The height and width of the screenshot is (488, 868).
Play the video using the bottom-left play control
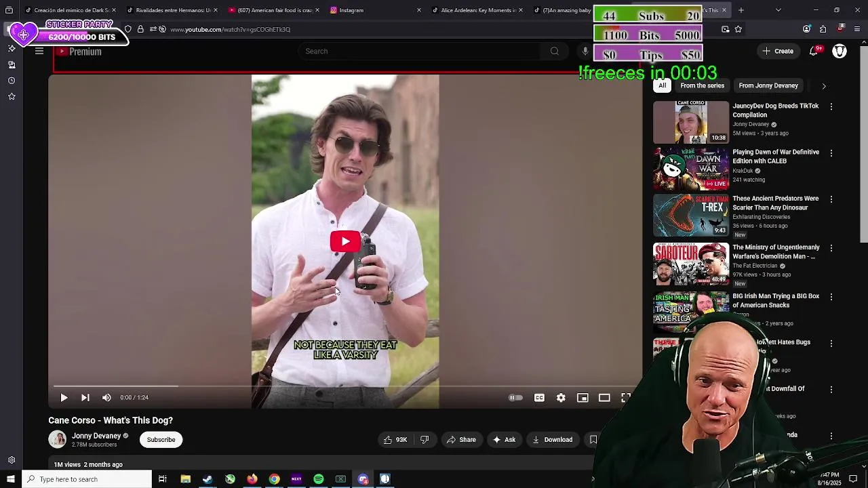(64, 398)
